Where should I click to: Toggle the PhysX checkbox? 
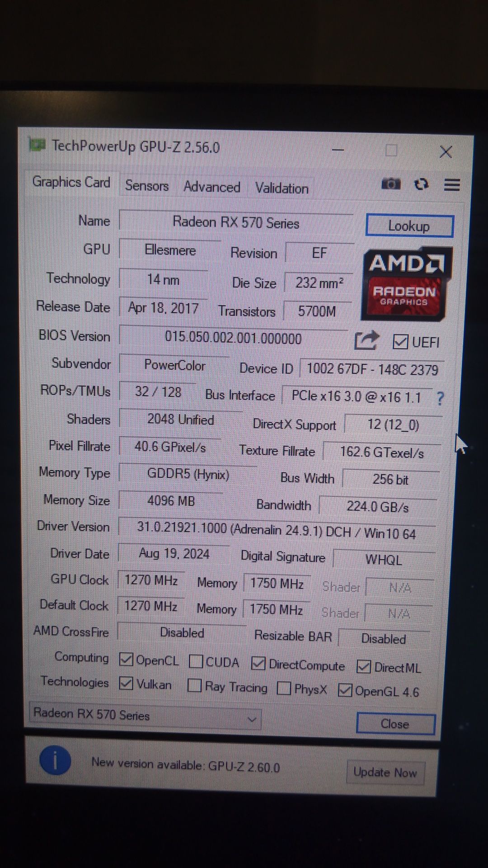point(284,688)
